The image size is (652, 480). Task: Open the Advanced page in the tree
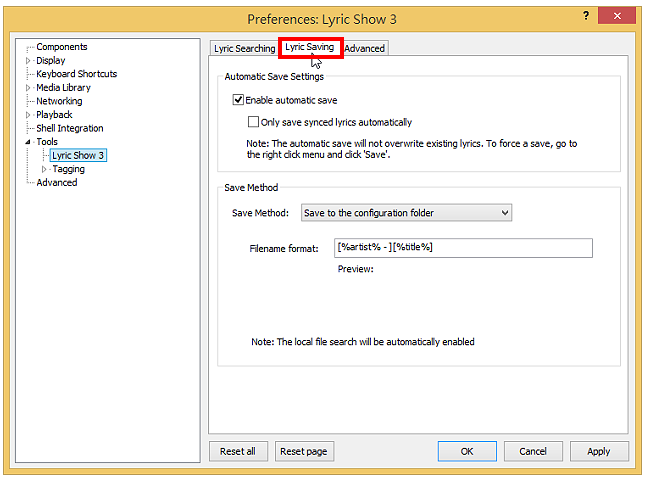[x=57, y=182]
